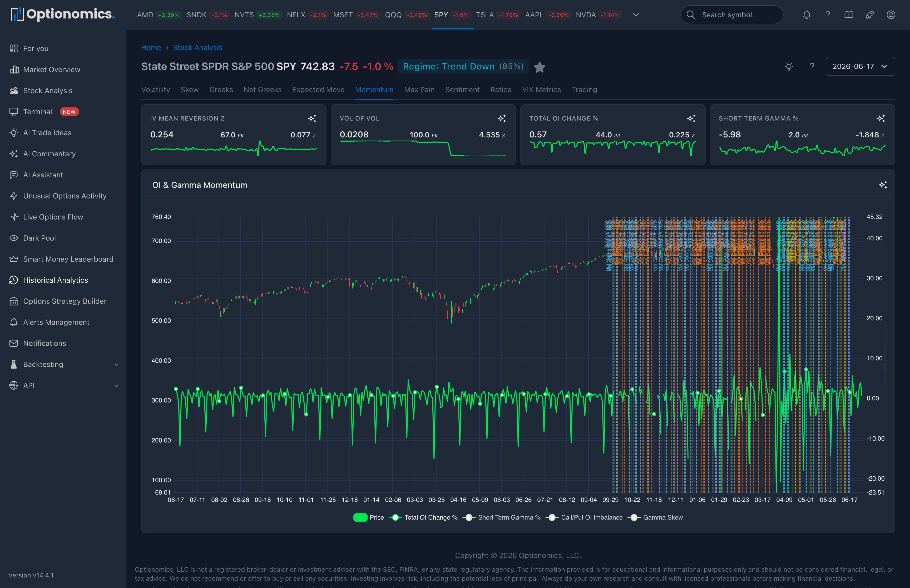
Task: Click the Regime: Trend Down badge
Action: (x=463, y=66)
